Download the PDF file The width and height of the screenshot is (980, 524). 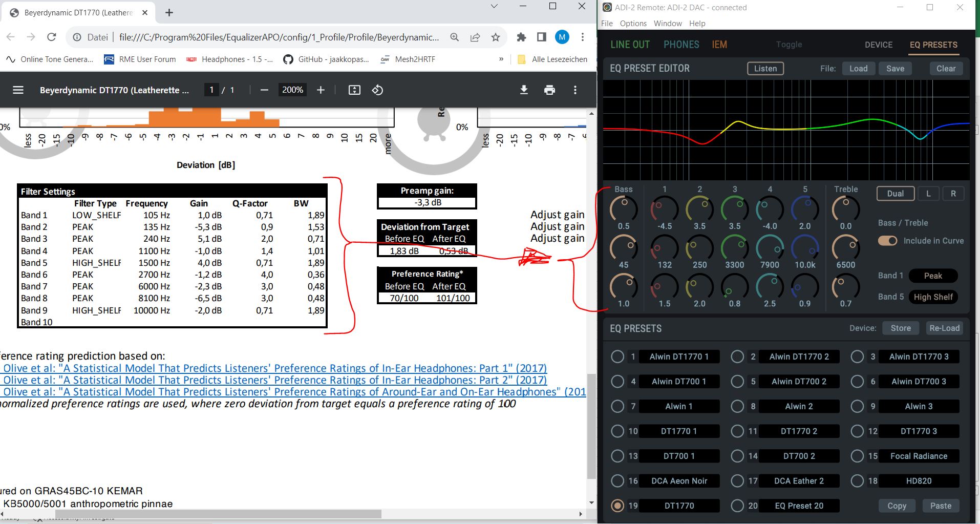point(524,90)
